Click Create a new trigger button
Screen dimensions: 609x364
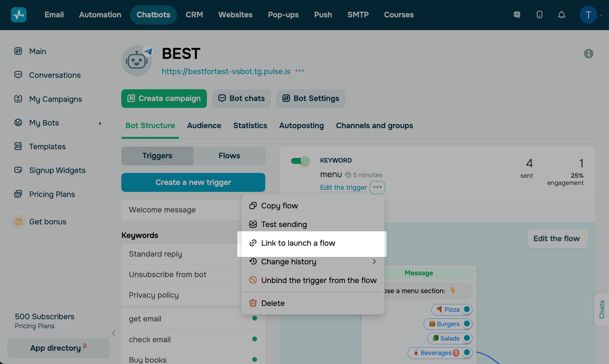click(x=193, y=182)
